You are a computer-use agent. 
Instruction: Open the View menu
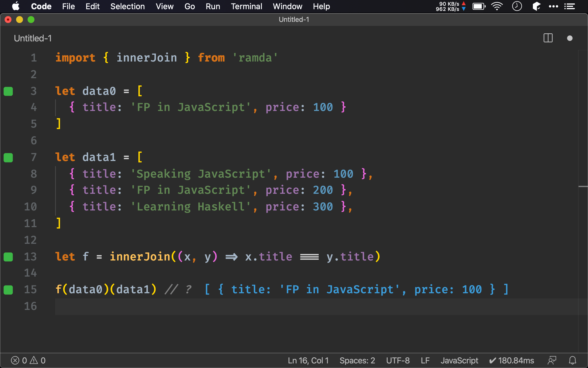click(x=165, y=6)
